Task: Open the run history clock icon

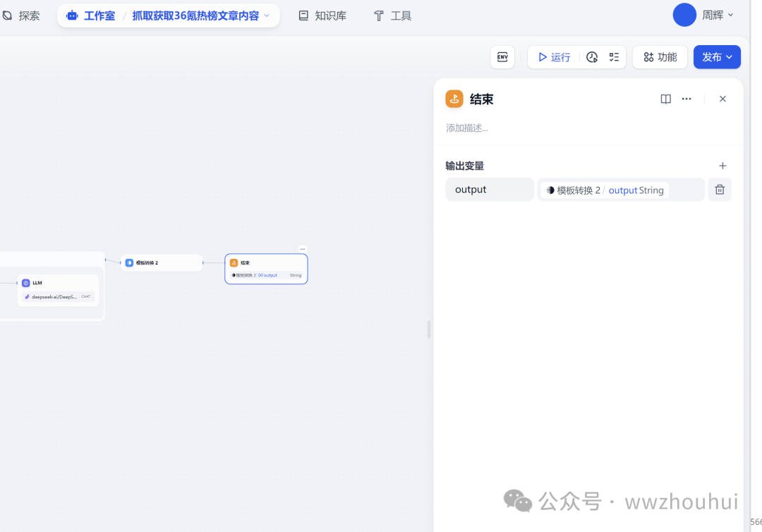Action: (x=592, y=57)
